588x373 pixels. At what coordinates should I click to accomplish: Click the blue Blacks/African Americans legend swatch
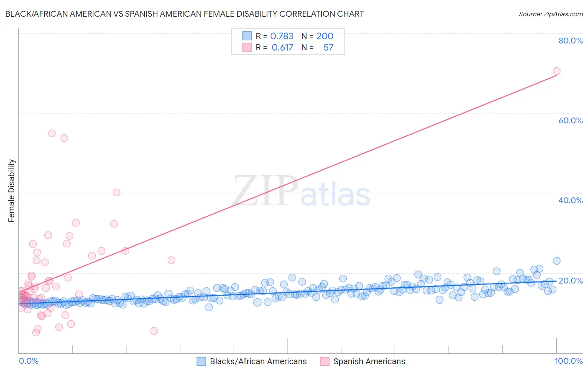[x=202, y=361]
